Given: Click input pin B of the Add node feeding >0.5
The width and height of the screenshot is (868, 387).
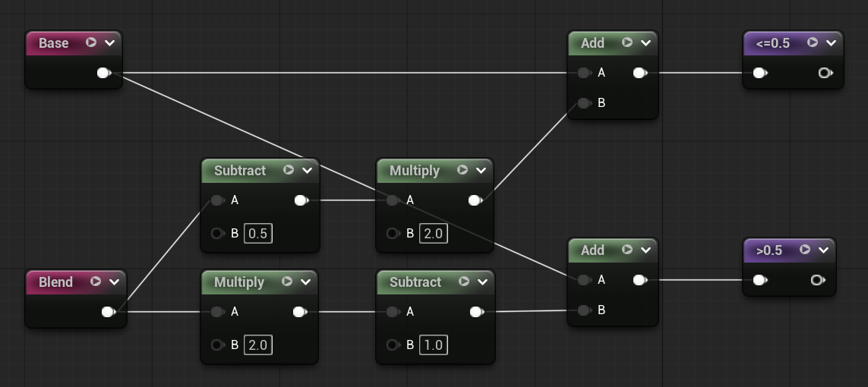Looking at the screenshot, I should point(584,310).
